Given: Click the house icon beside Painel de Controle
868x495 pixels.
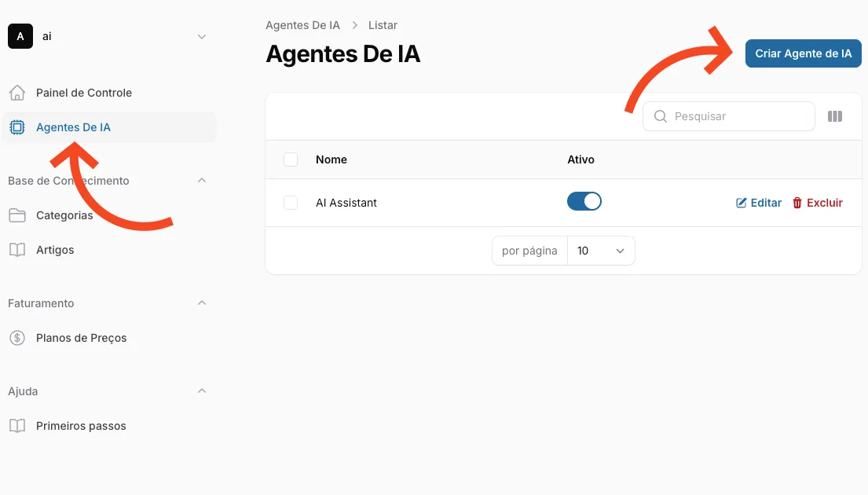Looking at the screenshot, I should 16,93.
